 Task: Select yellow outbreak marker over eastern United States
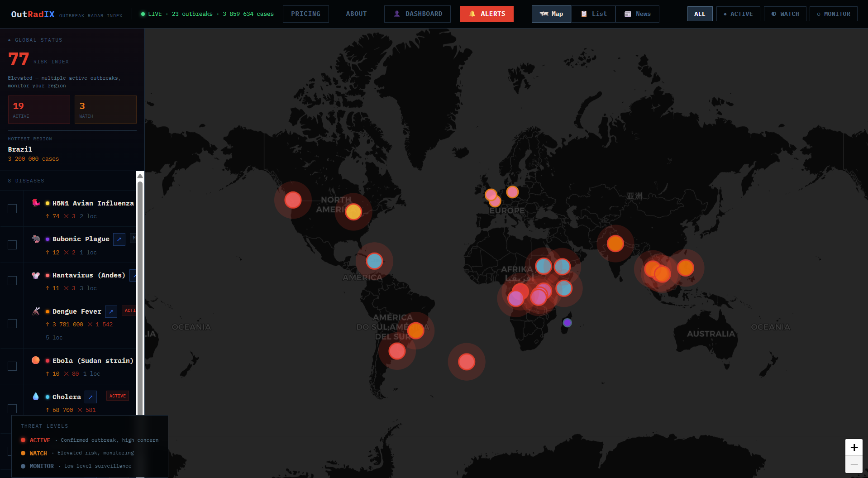coord(353,211)
